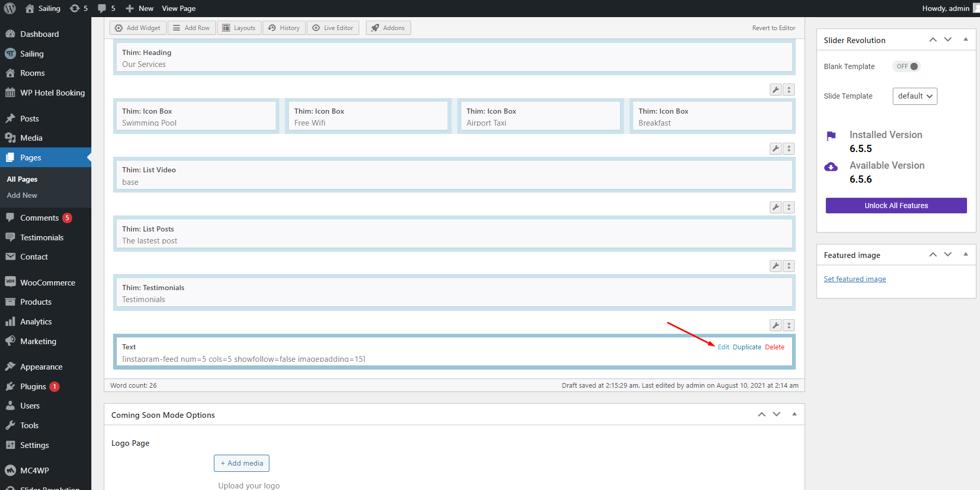Screen dimensions: 980x490
Task: Click the Add Widget toolbar button
Action: pyautogui.click(x=138, y=28)
